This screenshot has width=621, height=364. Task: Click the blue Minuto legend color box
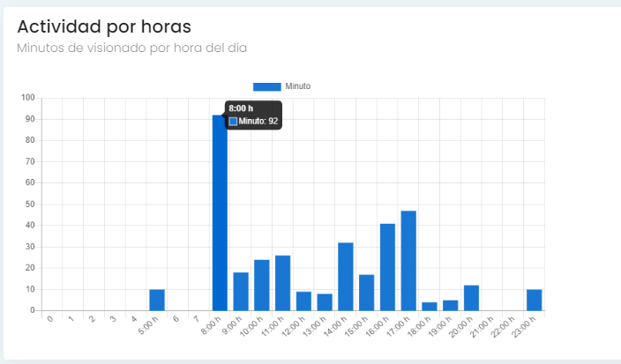pyautogui.click(x=266, y=86)
